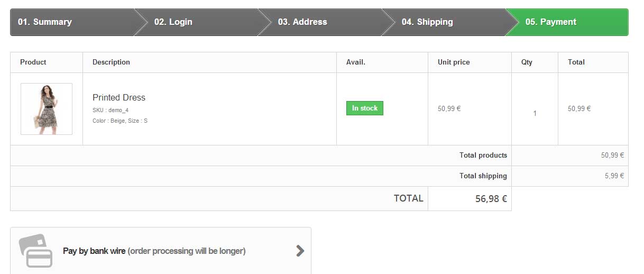Viewport: 644px width, 274px height.
Task: Go back to 01. Summary step
Action: pyautogui.click(x=45, y=22)
